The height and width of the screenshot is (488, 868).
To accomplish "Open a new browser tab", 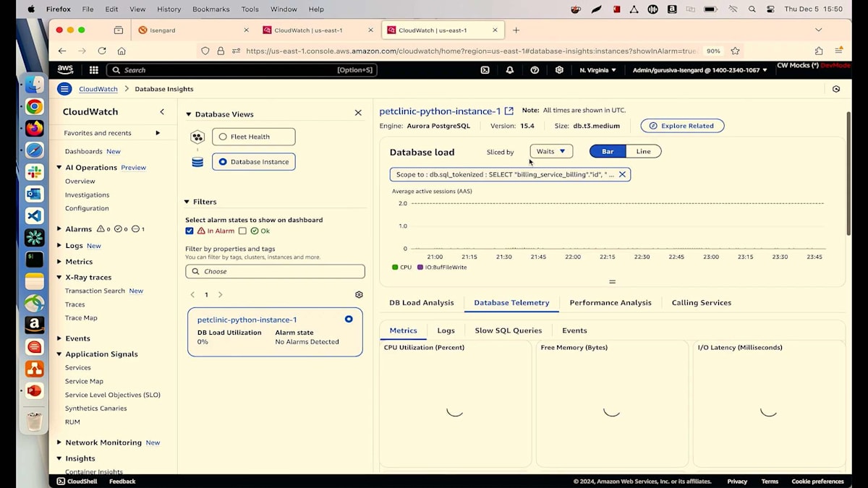I will point(516,30).
